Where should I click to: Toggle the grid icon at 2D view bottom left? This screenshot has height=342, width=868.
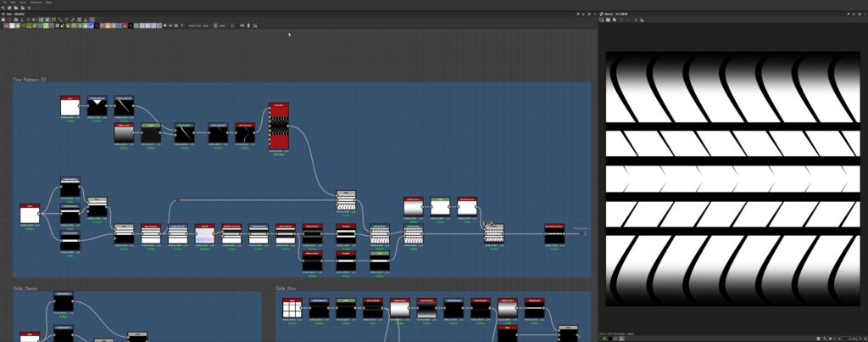click(x=615, y=339)
